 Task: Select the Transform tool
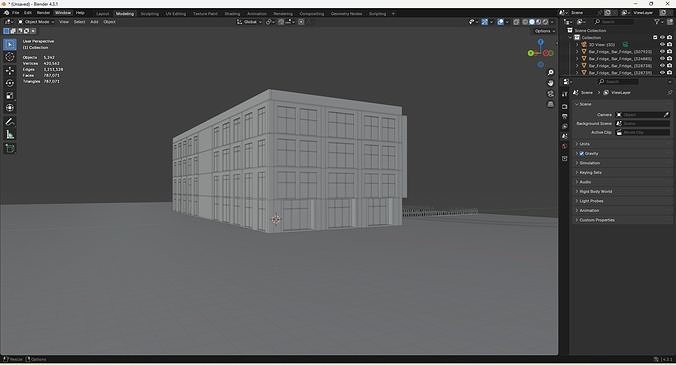point(9,108)
